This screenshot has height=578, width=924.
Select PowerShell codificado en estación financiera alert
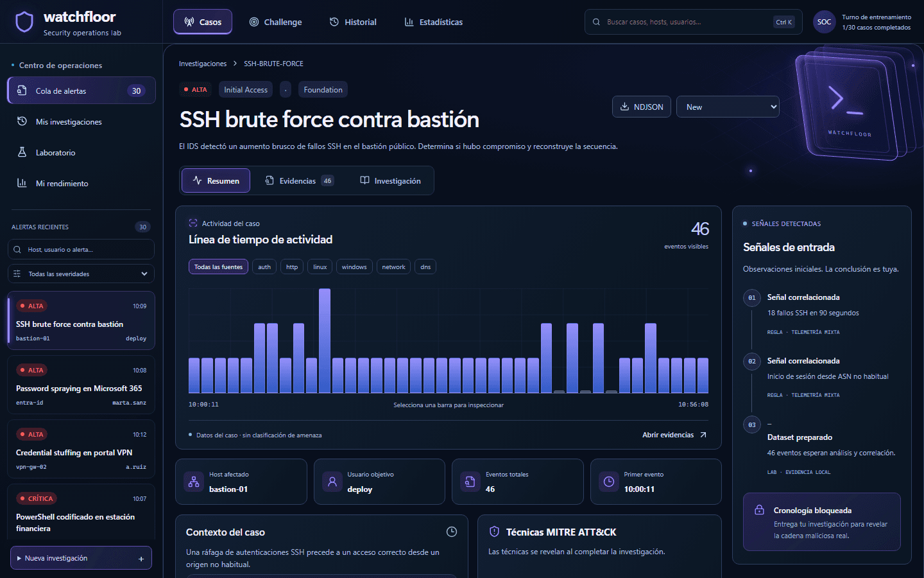pyautogui.click(x=81, y=512)
